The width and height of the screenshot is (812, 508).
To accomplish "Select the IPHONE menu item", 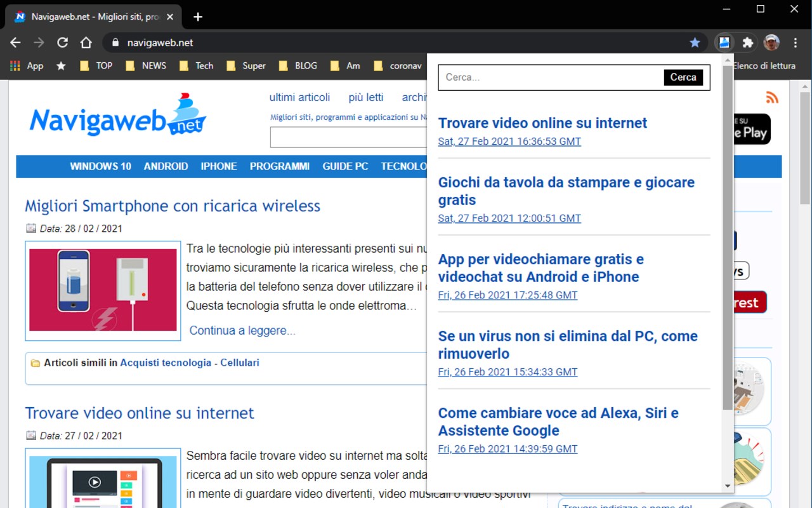I will click(219, 166).
